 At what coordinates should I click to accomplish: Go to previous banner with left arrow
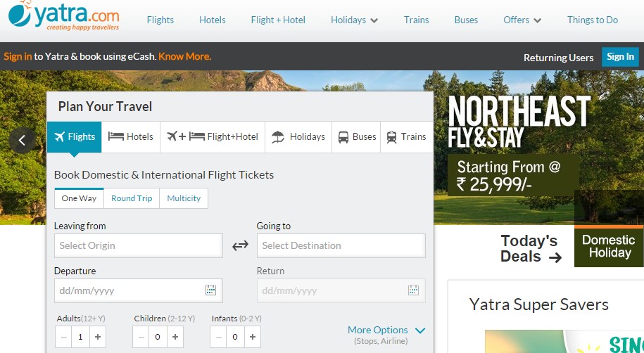23,141
